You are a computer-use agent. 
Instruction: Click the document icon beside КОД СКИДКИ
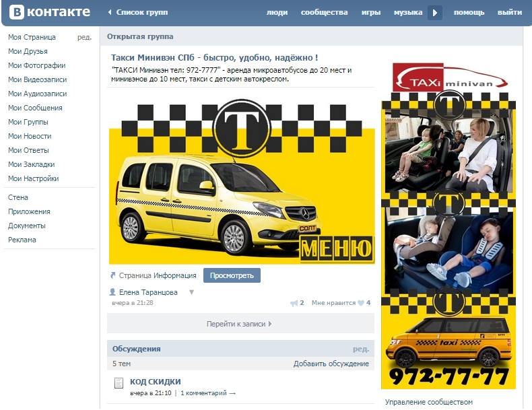pyautogui.click(x=119, y=383)
